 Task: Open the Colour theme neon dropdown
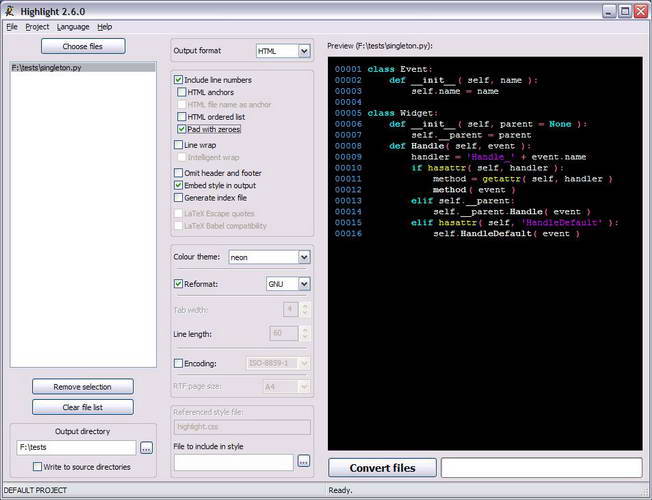coord(269,257)
